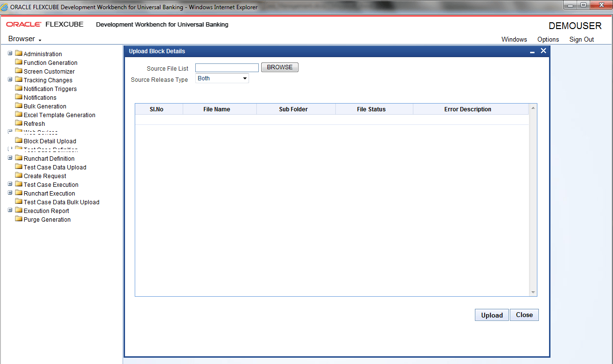
Task: Expand the Administration tree node
Action: 10,53
